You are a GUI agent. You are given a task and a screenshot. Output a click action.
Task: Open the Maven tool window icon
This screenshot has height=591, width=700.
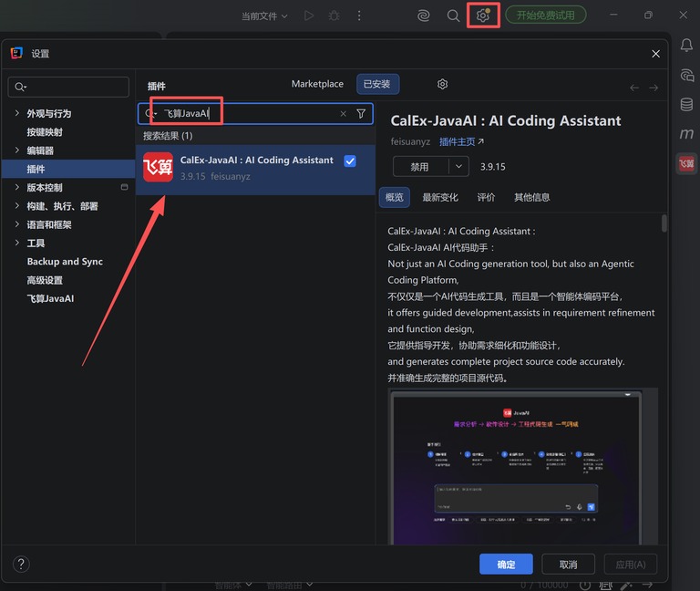point(686,133)
